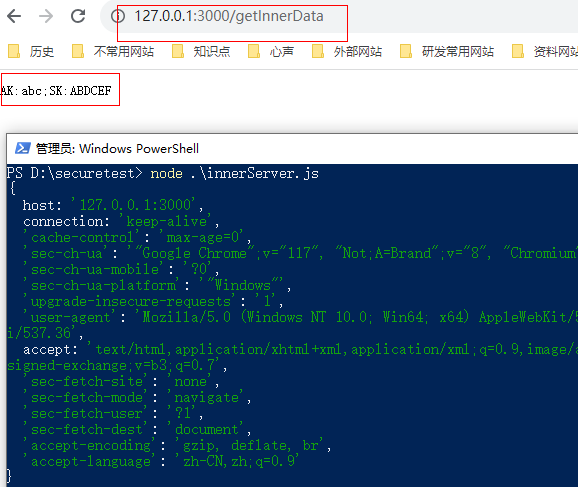Open the 研发常用网站 bookmark folder
The image size is (578, 487).
pyautogui.click(x=447, y=51)
